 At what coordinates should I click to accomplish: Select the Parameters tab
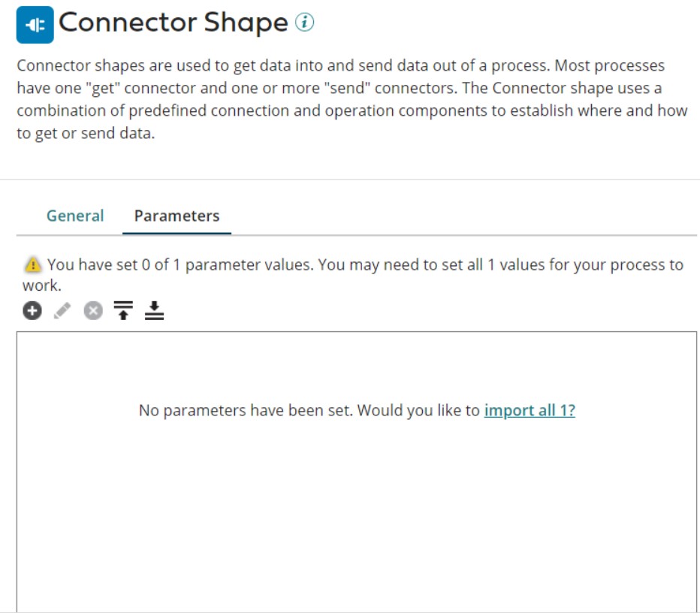click(177, 216)
